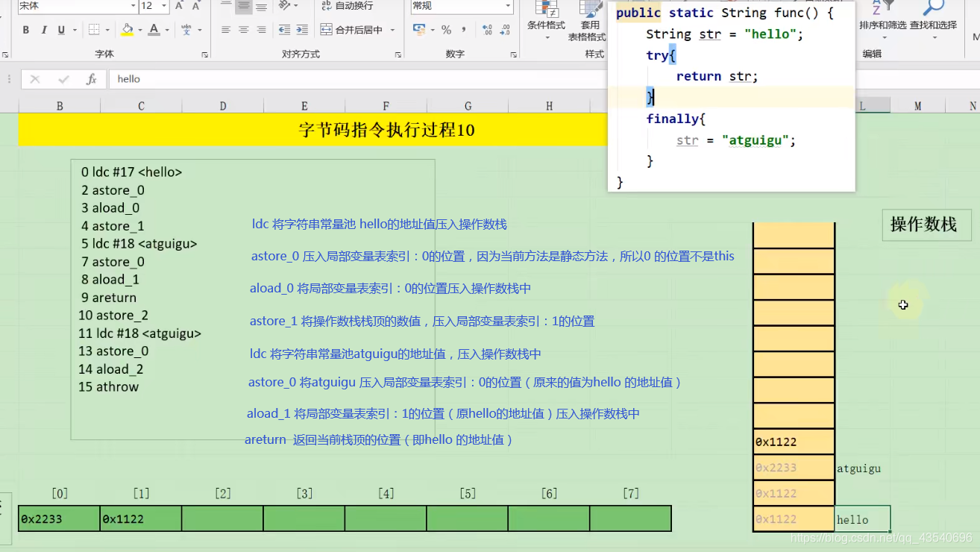980x552 pixels.
Task: Open font group dialog launcher
Action: pyautogui.click(x=205, y=55)
